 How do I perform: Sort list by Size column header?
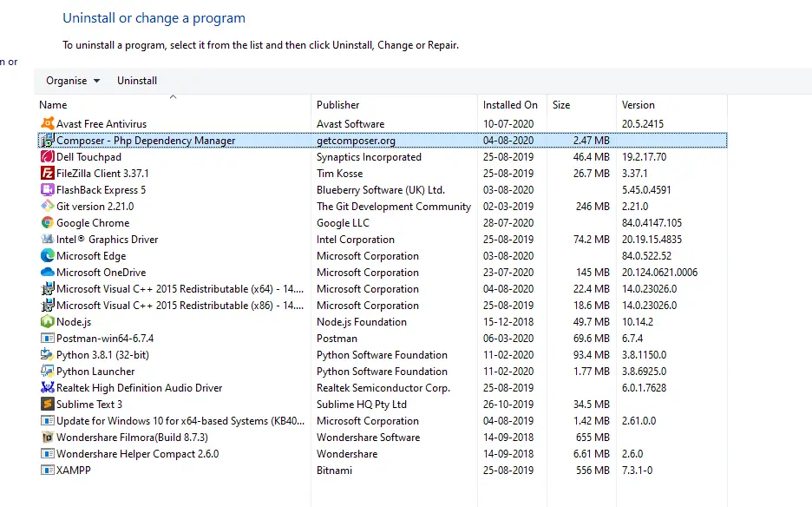click(581, 105)
